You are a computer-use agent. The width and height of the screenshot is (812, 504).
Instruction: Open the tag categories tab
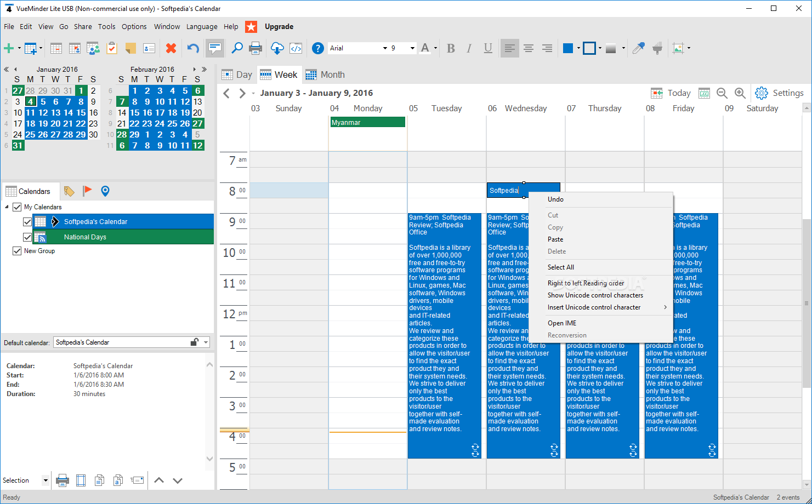click(69, 191)
